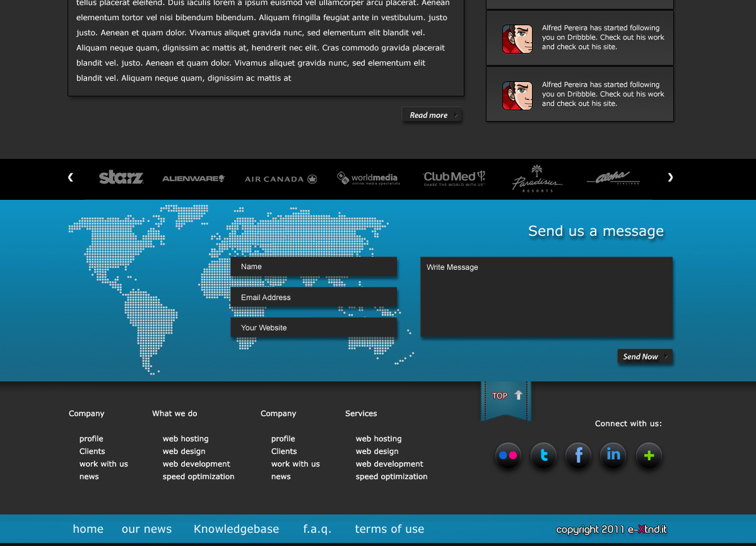Focus the Name input field

(x=314, y=267)
